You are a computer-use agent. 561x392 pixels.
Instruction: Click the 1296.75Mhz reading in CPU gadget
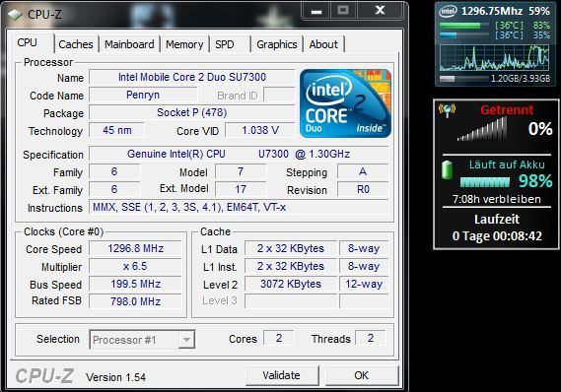click(x=492, y=11)
